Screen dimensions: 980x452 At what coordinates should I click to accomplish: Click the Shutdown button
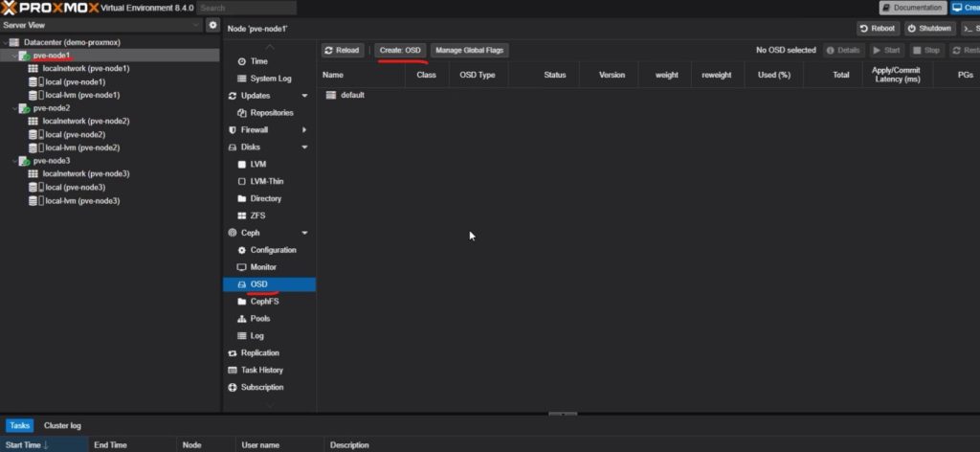pos(929,28)
